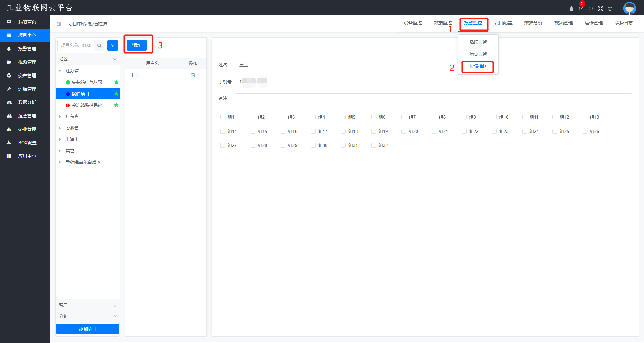Expand the 安徽省 tree node
The height and width of the screenshot is (343, 644).
(60, 128)
